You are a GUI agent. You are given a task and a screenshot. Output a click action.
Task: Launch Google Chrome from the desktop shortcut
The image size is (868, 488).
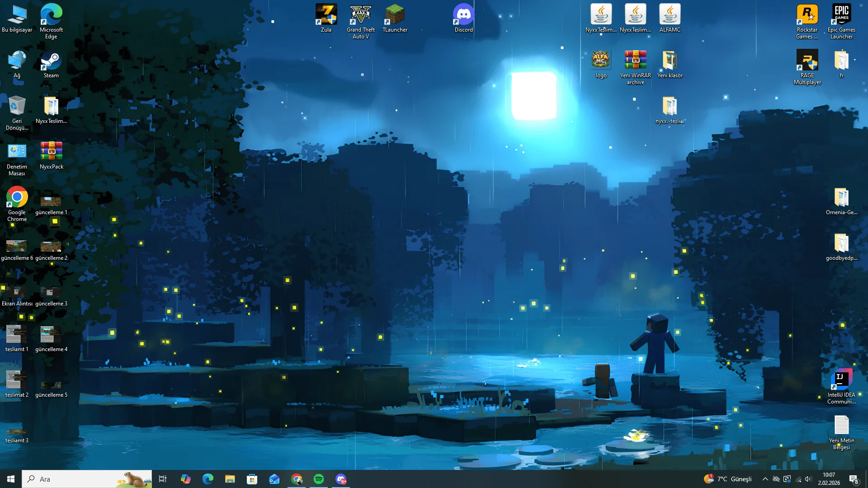(17, 204)
